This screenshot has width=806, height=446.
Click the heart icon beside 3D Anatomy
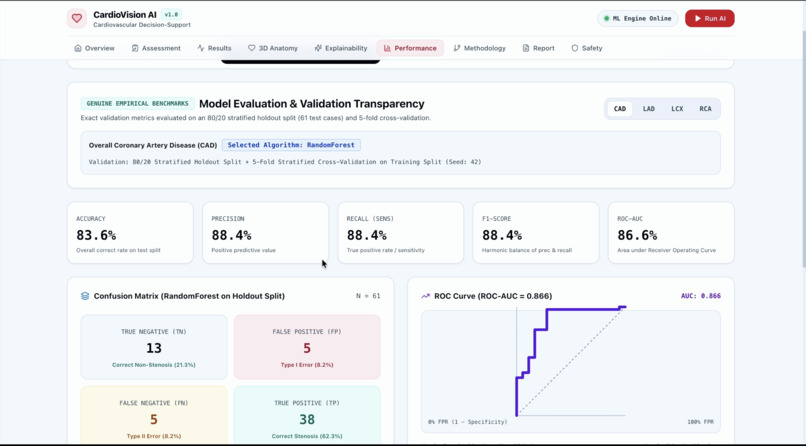pyautogui.click(x=251, y=48)
